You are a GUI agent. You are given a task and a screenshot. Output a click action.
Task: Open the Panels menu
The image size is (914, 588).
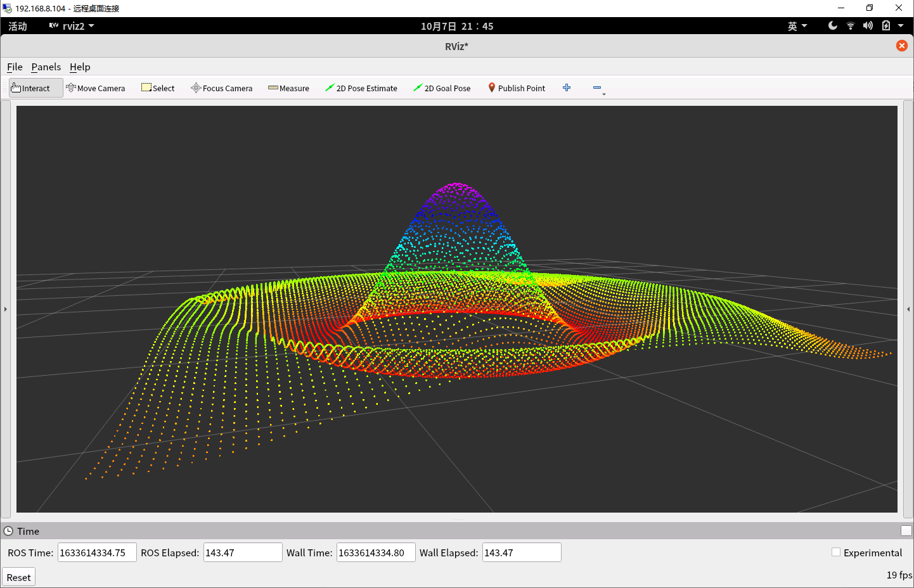[x=46, y=67]
